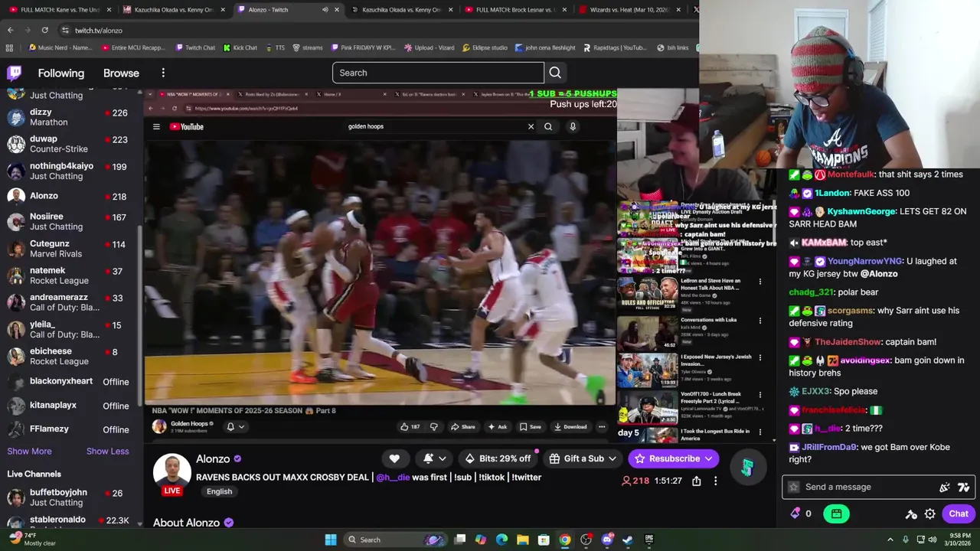Click the @h__die mention in title
The width and height of the screenshot is (980, 551).
(393, 478)
